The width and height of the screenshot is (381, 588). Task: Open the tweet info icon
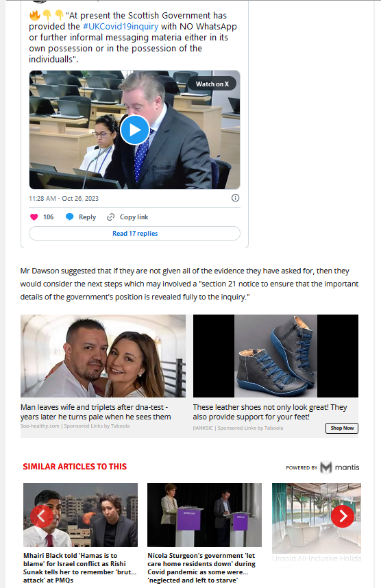coord(235,198)
